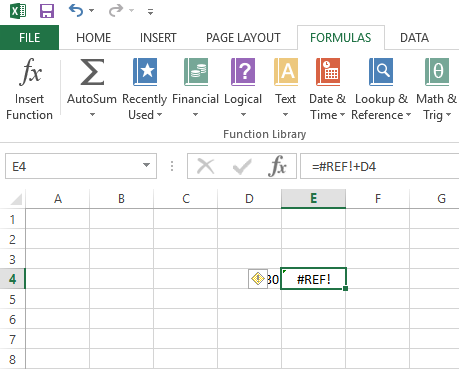This screenshot has height=369, width=459.
Task: Open Math & Trig functions
Action: 437,88
